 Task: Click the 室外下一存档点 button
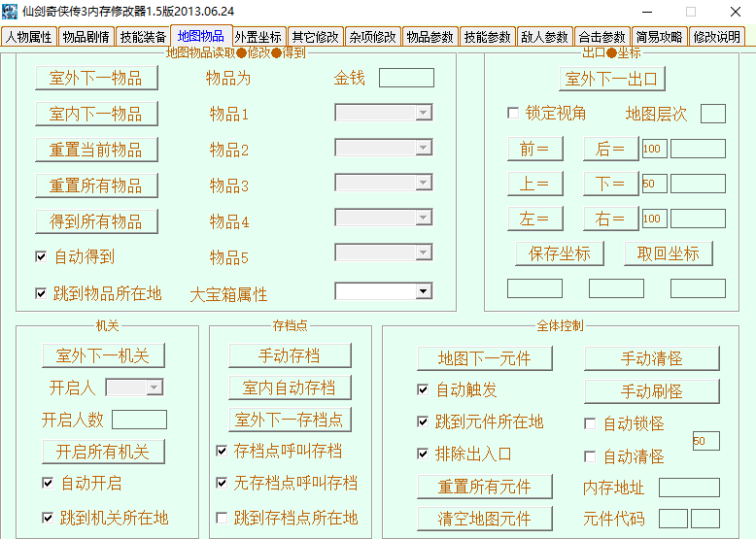tap(290, 420)
